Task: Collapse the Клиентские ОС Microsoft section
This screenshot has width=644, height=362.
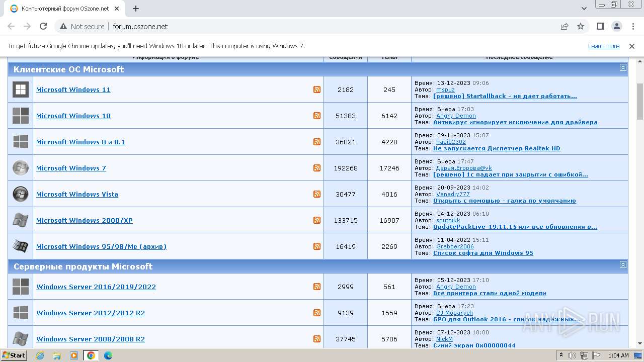Action: [623, 67]
